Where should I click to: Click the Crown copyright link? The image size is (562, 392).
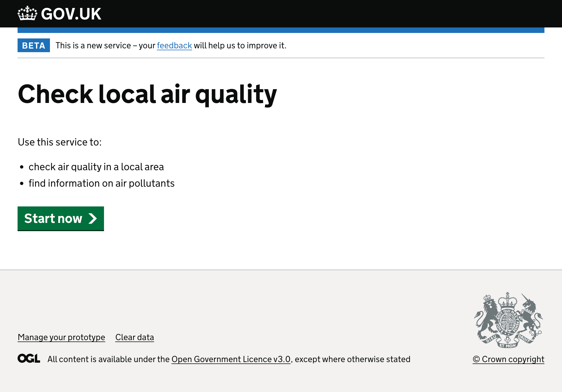coord(508,359)
